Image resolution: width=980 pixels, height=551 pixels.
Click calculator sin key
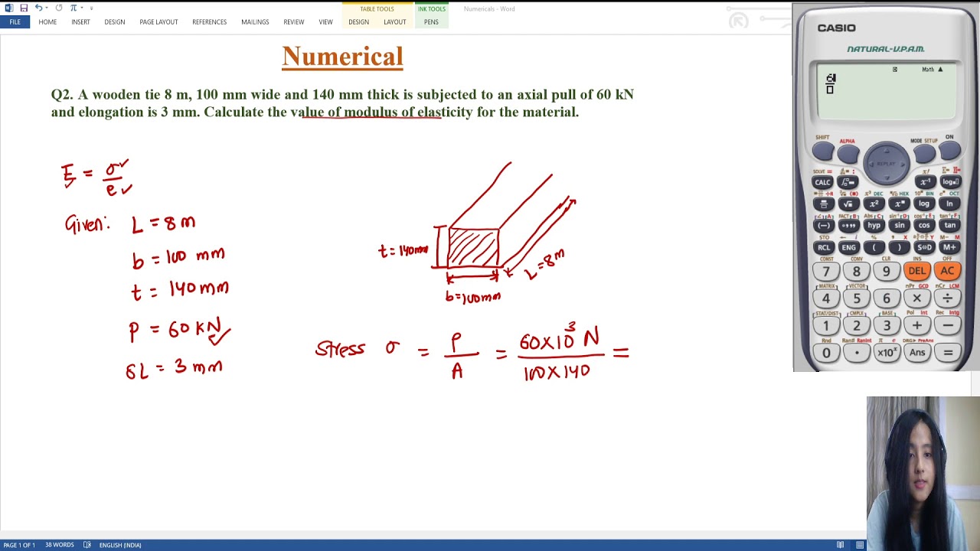(x=899, y=226)
